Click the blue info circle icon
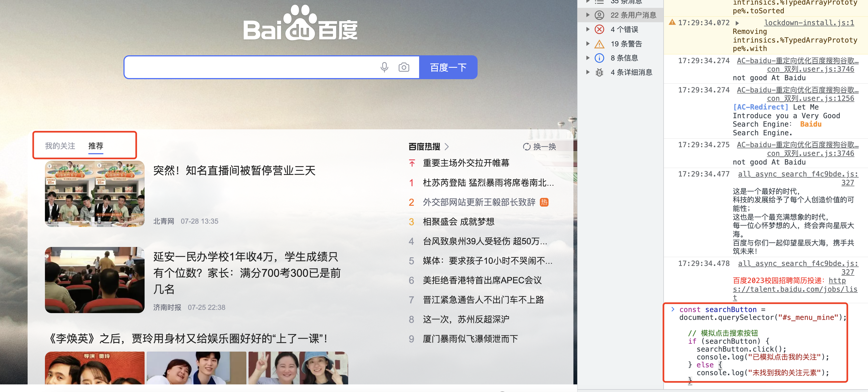 599,58
